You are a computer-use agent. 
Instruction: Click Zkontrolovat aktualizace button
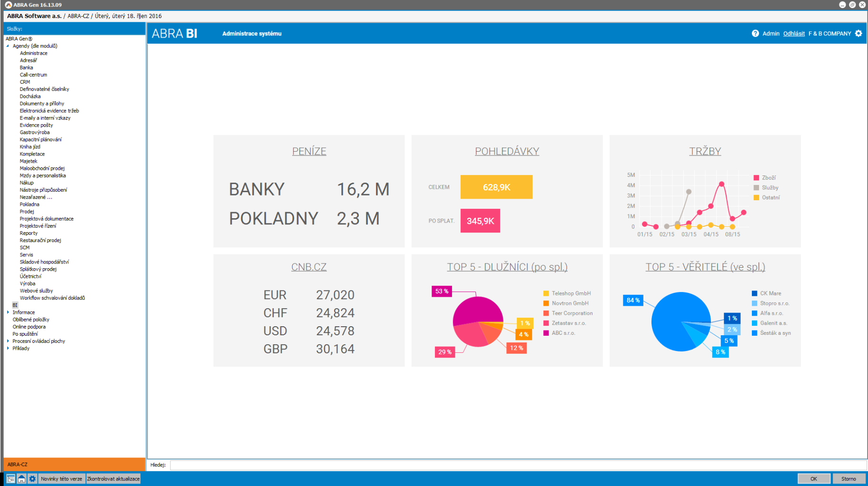point(113,479)
